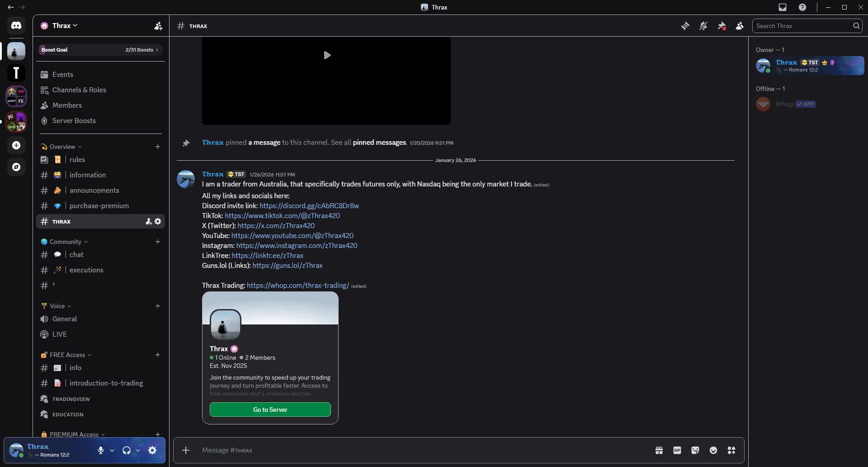Viewport: 868px width, 467px height.
Task: Create invite icon on THRAX channel row
Action: [x=149, y=221]
